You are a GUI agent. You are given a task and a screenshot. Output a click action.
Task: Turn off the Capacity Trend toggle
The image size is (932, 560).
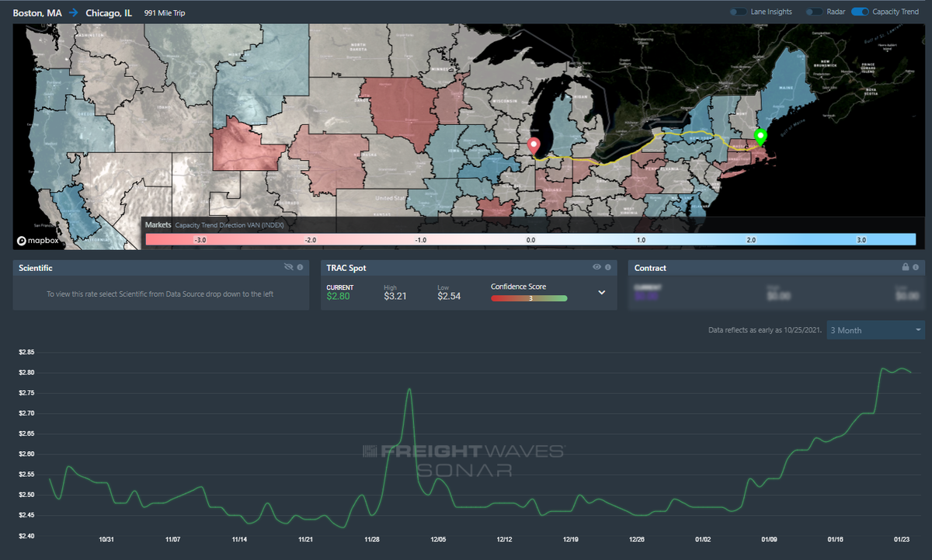(x=860, y=12)
